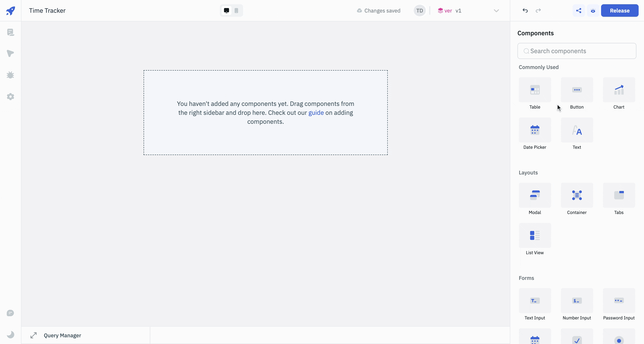Screen dimensions: 644x344
Task: Toggle dark mode moon icon
Action: tap(11, 335)
